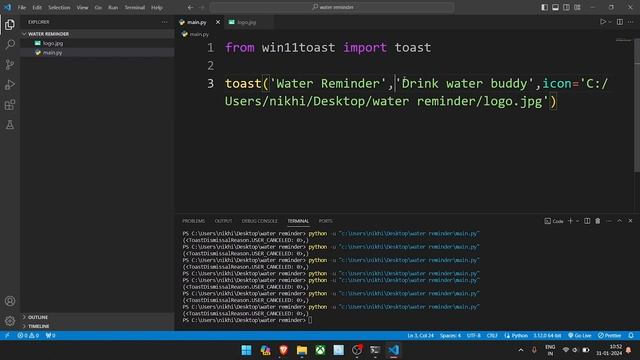Open the Search view in activity bar
The image size is (640, 360).
click(x=10, y=44)
